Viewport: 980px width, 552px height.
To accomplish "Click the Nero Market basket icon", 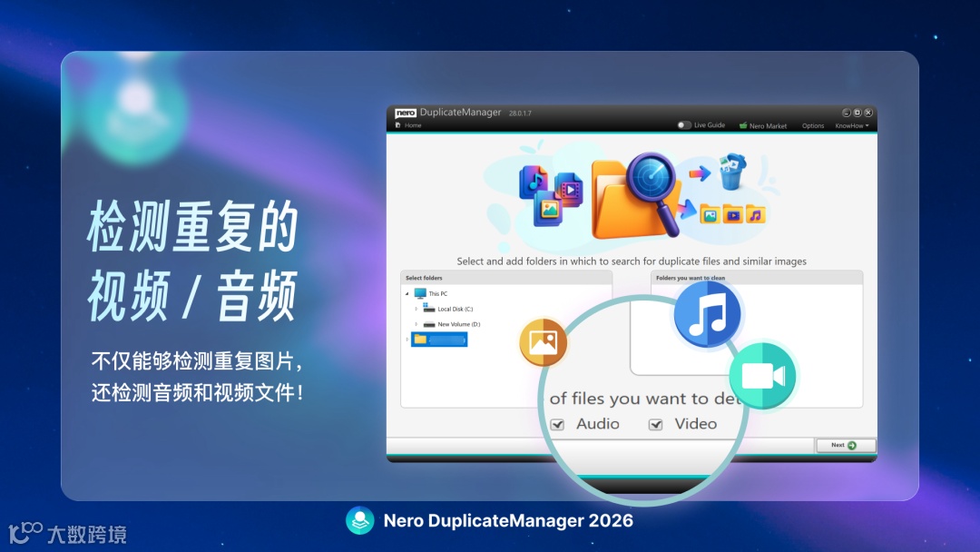I will [743, 125].
